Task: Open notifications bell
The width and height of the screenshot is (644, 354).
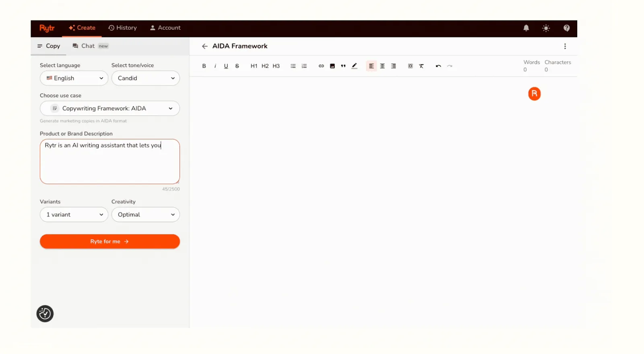Action: pos(526,28)
